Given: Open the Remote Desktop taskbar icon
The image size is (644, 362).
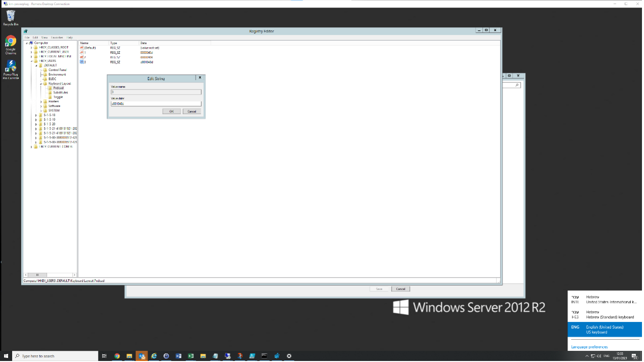Looking at the screenshot, I should coord(228,356).
